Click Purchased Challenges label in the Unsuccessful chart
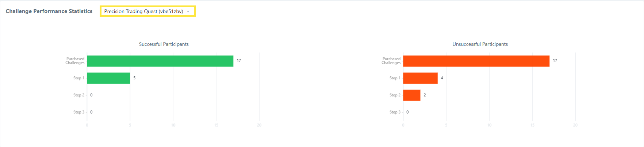Image resolution: width=644 pixels, height=147 pixels. coord(391,61)
